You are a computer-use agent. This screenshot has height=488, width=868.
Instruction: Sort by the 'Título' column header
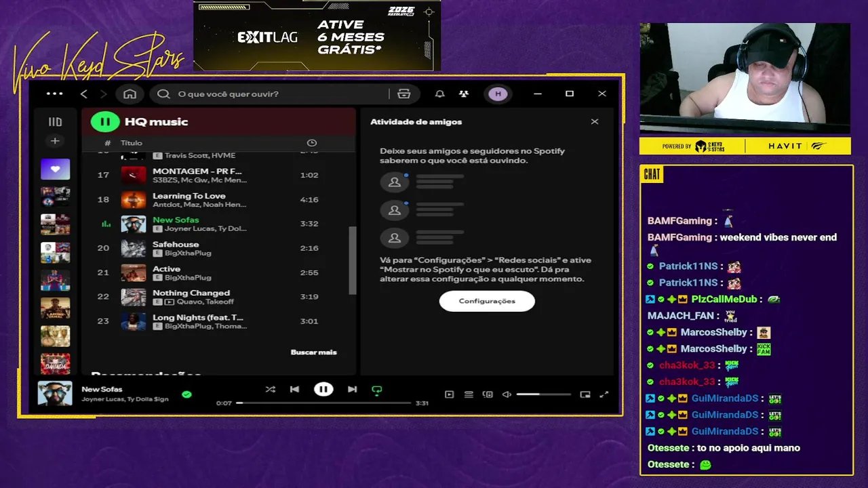click(132, 143)
